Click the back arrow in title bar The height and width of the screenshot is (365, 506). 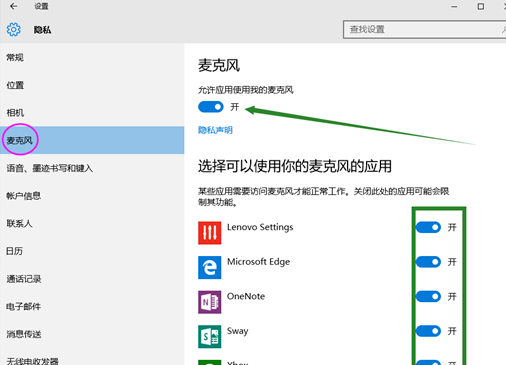pyautogui.click(x=13, y=6)
